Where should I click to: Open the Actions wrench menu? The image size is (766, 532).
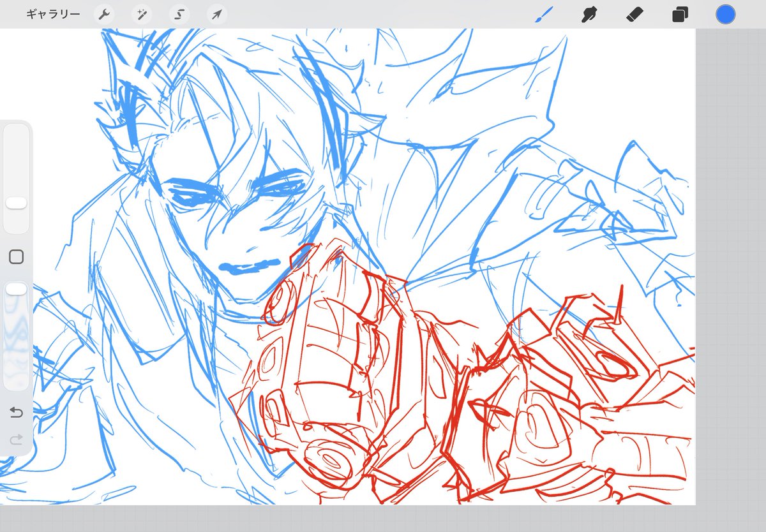pos(104,15)
